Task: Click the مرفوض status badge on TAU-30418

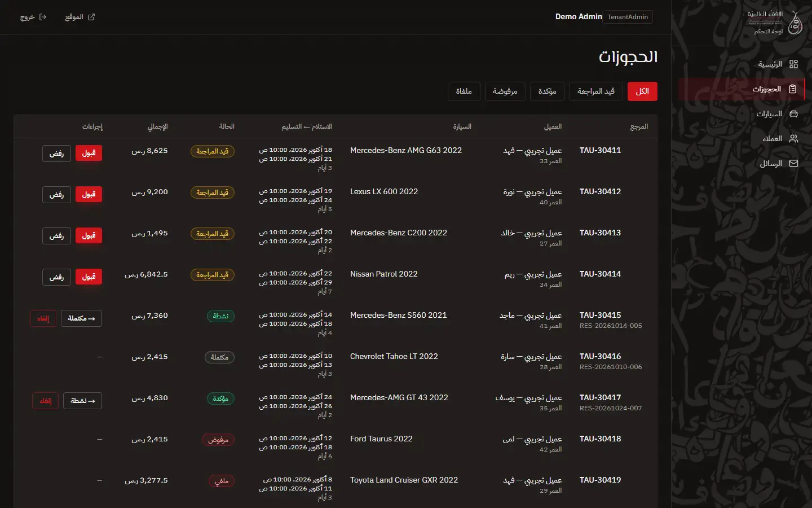Action: (218, 440)
